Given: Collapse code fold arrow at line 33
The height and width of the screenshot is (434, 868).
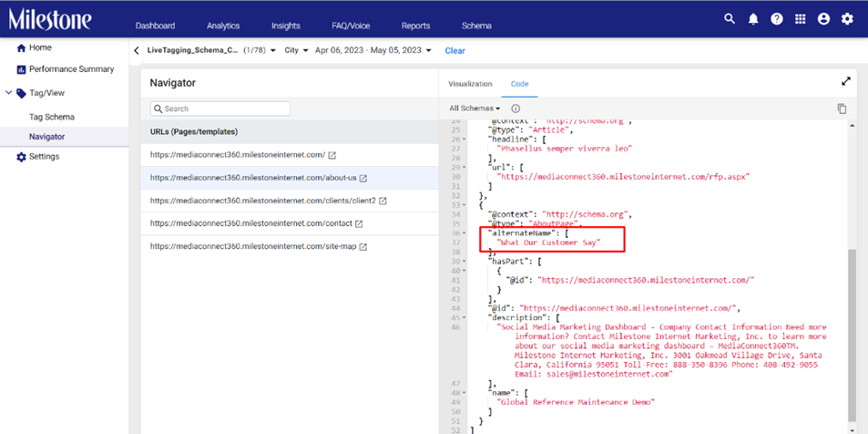Looking at the screenshot, I should point(464,204).
